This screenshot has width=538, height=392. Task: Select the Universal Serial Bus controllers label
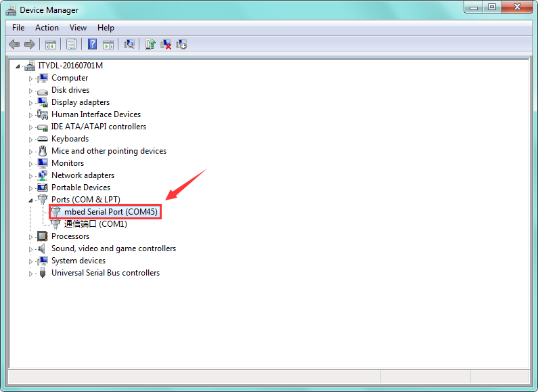point(106,273)
